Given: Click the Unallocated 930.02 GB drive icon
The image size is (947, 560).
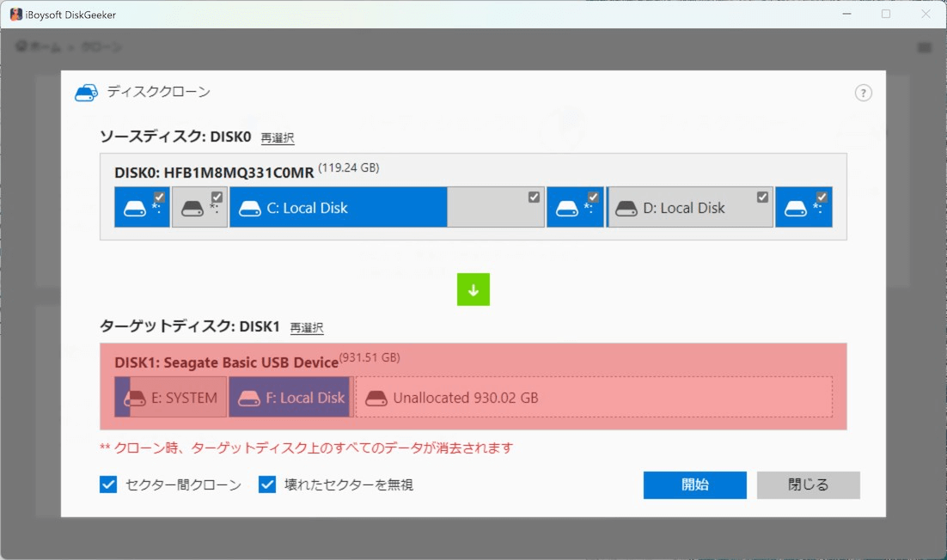Looking at the screenshot, I should (x=376, y=399).
